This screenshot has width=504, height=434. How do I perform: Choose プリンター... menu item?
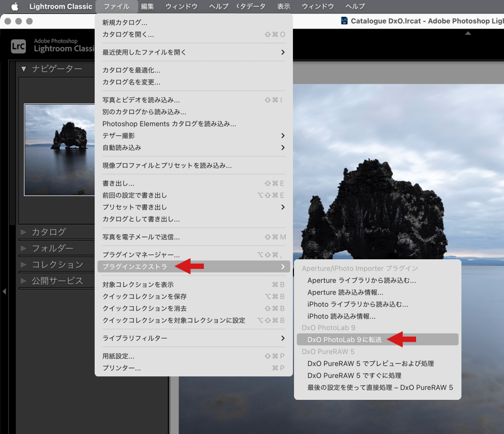194,368
